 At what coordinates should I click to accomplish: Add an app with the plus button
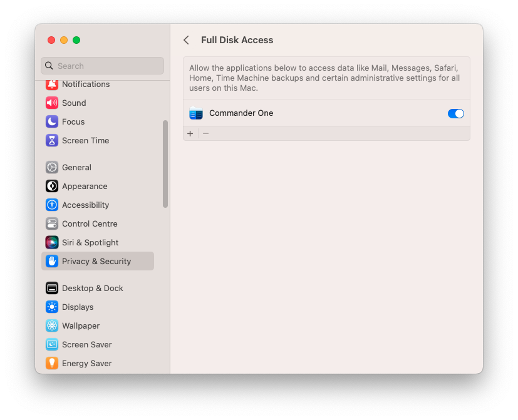pos(190,133)
